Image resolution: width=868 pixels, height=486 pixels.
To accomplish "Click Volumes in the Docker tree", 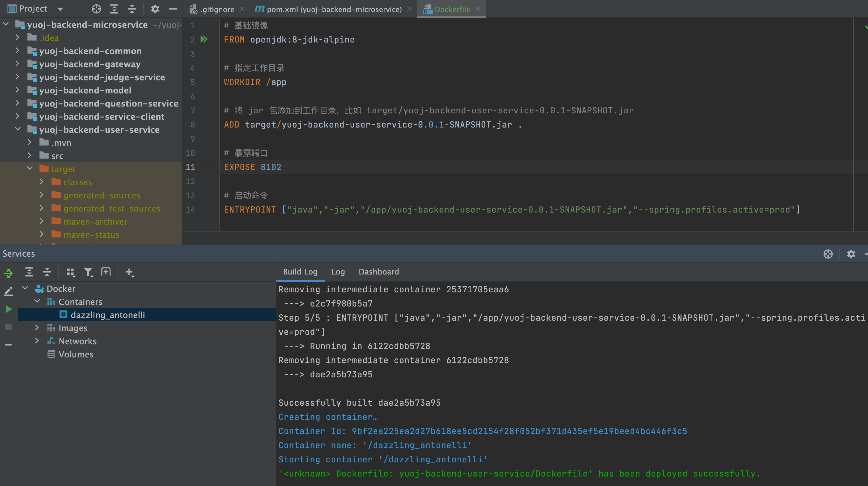I will (76, 354).
